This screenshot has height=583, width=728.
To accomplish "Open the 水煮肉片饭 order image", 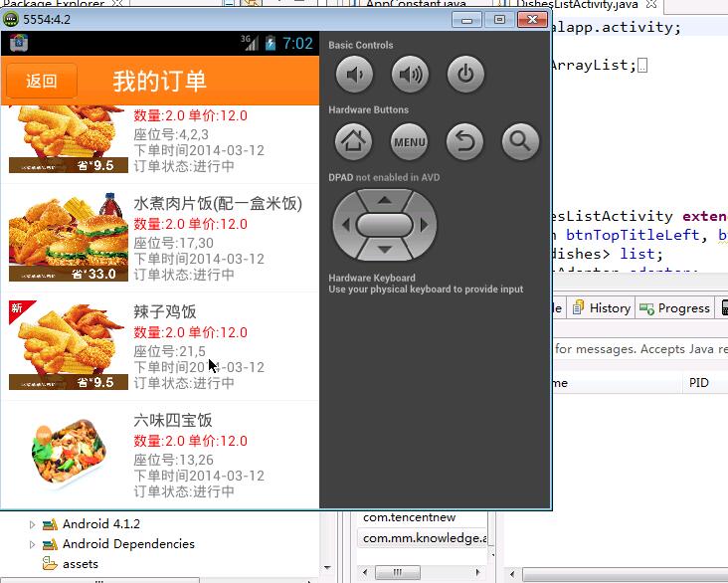I will click(69, 237).
